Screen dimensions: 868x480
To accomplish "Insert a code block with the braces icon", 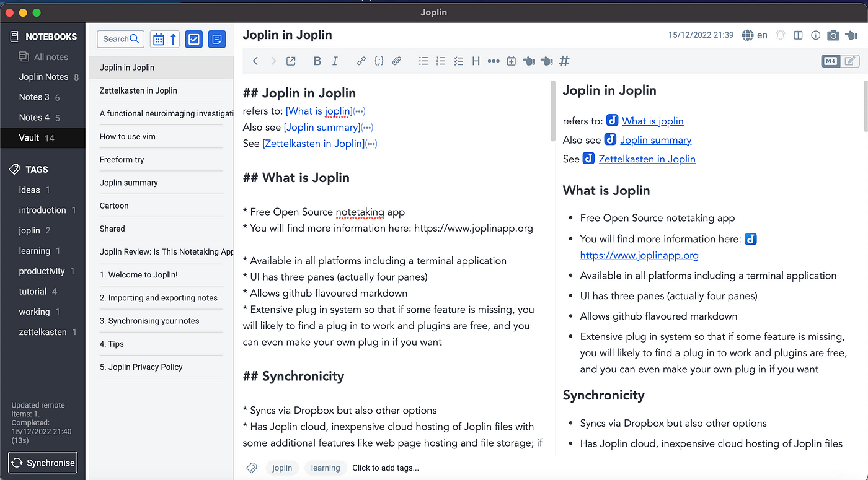I will coord(379,61).
